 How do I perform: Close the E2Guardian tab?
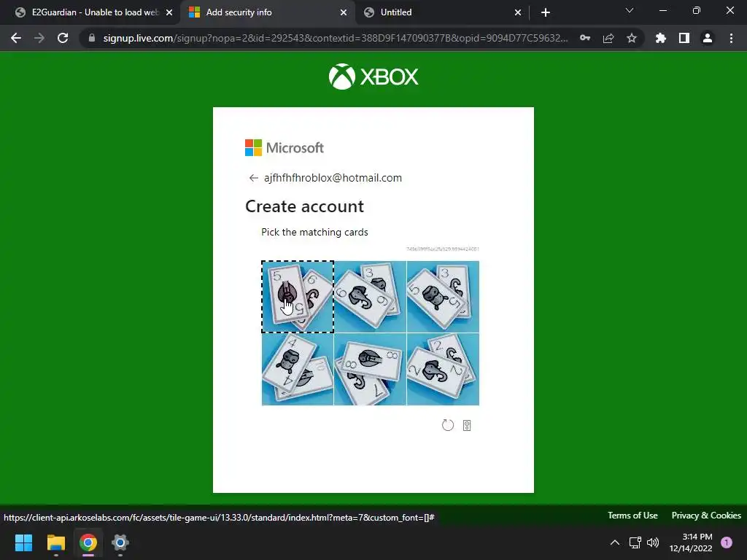point(169,12)
